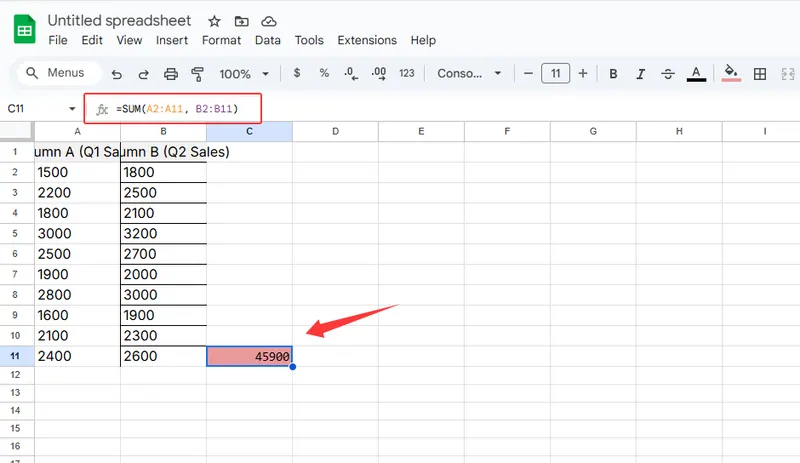Image resolution: width=800 pixels, height=463 pixels.
Task: Open the fill color picker
Action: point(731,74)
